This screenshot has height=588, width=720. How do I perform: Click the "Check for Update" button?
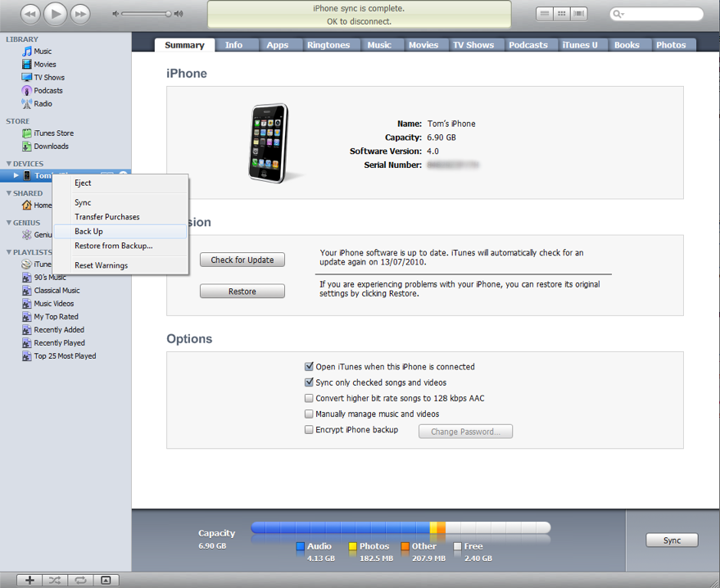pyautogui.click(x=242, y=260)
